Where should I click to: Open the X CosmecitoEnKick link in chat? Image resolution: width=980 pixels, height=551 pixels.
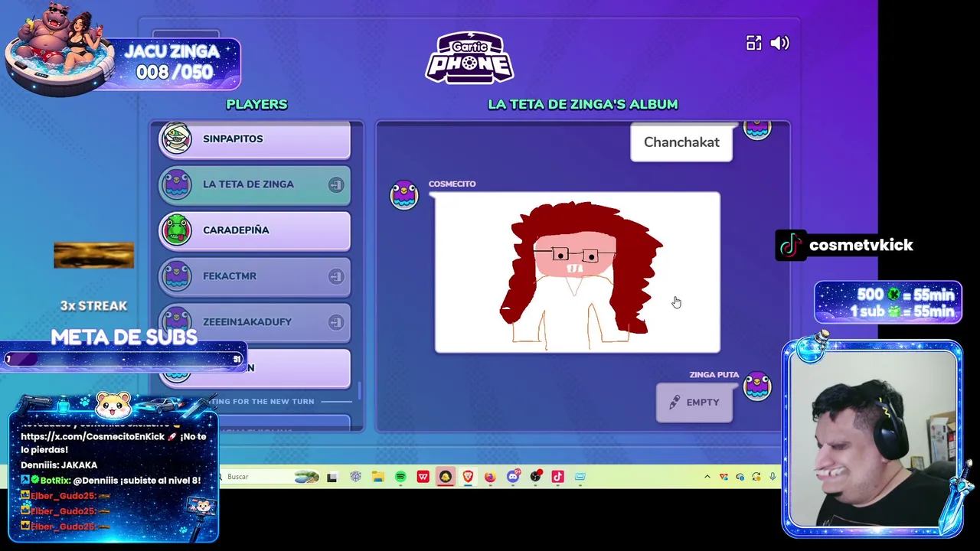[x=93, y=436]
